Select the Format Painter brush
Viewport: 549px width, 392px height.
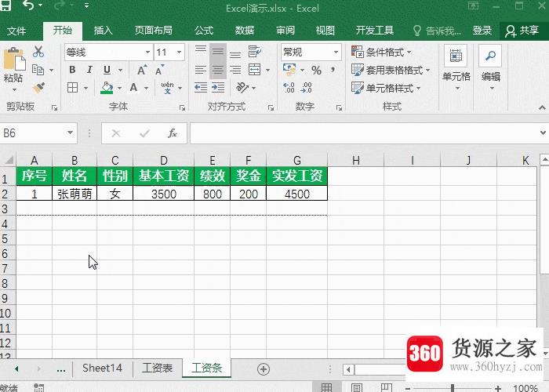coord(38,87)
